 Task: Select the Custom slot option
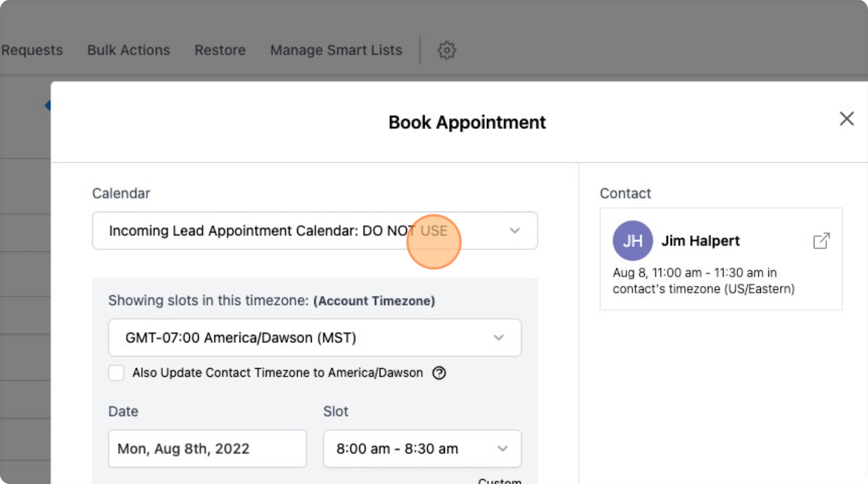(x=499, y=480)
